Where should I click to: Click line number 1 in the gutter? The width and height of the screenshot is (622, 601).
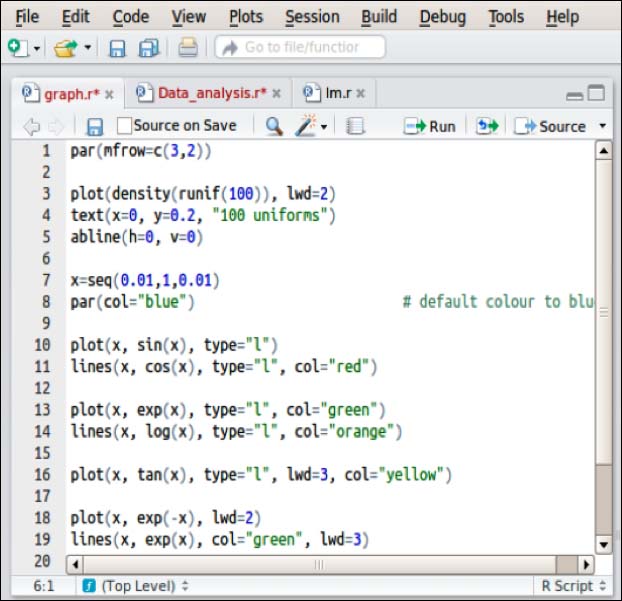(x=47, y=151)
